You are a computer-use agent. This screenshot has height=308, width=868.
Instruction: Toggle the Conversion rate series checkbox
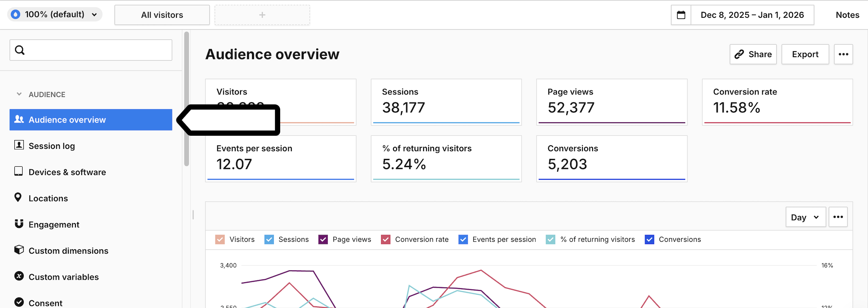click(386, 239)
